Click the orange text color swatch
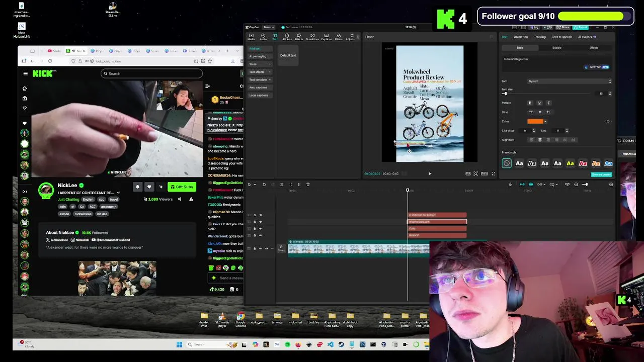 (x=535, y=121)
